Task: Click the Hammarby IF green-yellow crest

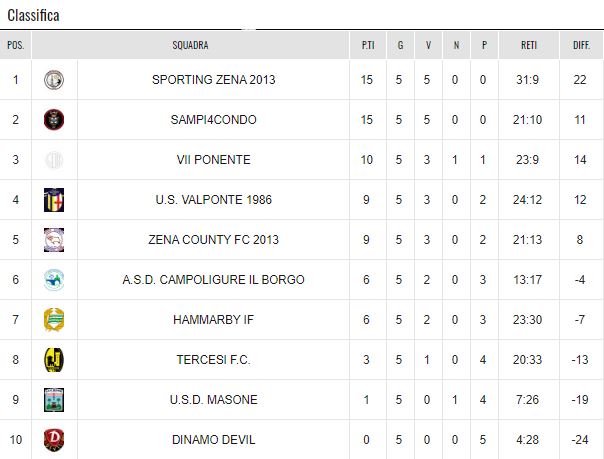Action: click(x=54, y=320)
